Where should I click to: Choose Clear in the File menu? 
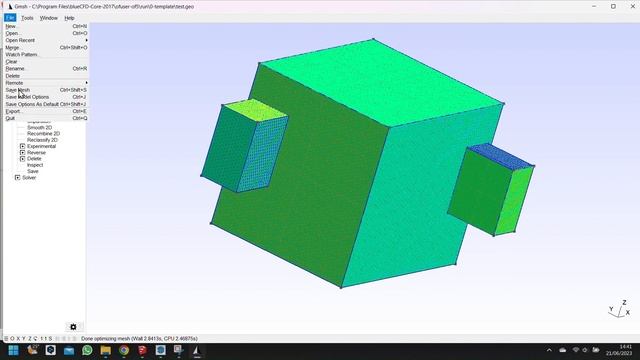(x=46, y=62)
